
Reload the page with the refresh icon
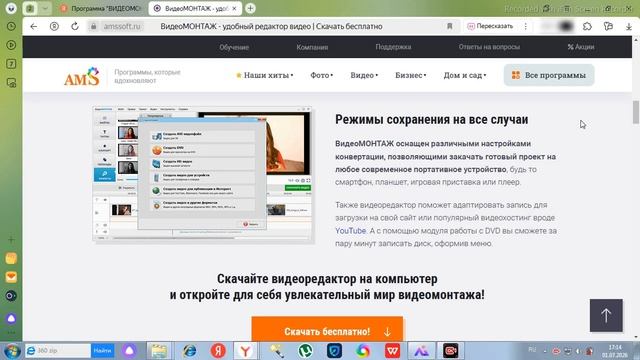pos(75,26)
